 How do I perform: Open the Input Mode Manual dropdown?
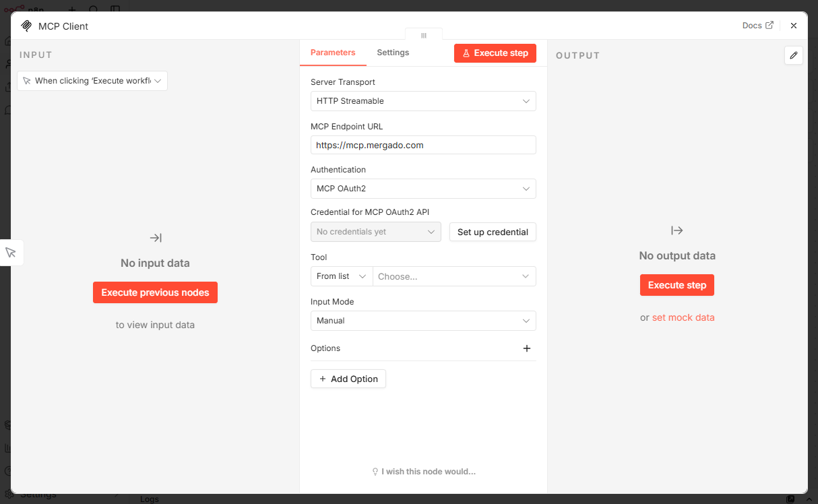423,321
